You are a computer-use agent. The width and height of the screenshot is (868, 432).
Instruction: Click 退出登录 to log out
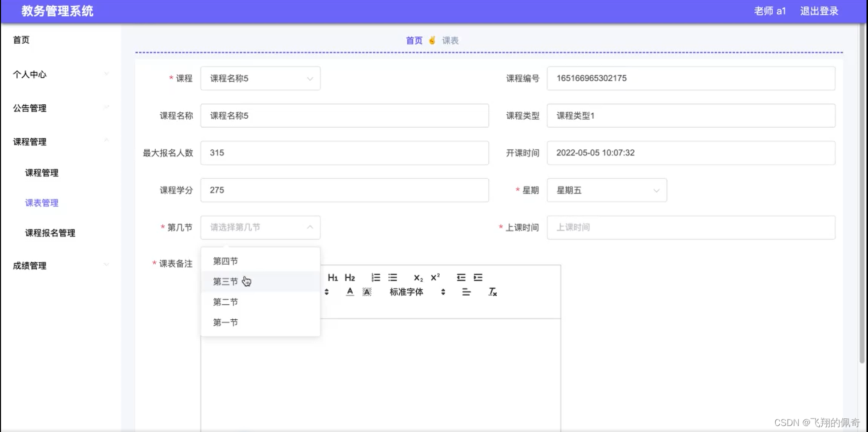(x=819, y=11)
